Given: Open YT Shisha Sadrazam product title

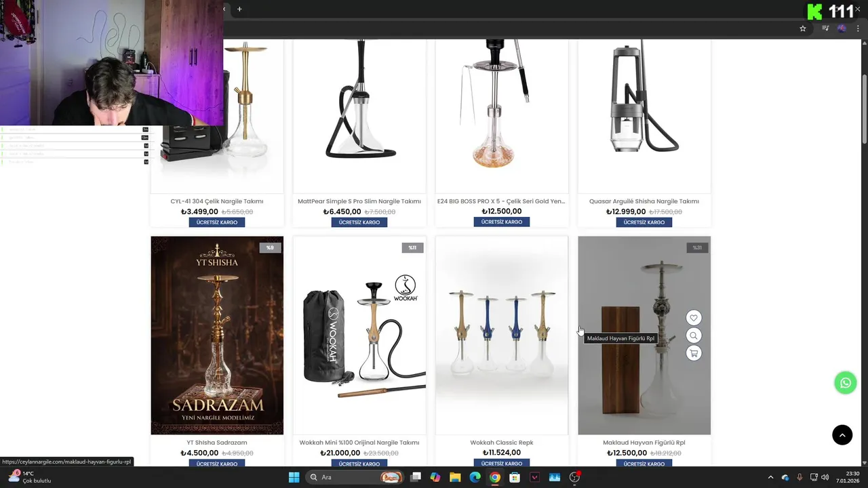Looking at the screenshot, I should click(217, 443).
